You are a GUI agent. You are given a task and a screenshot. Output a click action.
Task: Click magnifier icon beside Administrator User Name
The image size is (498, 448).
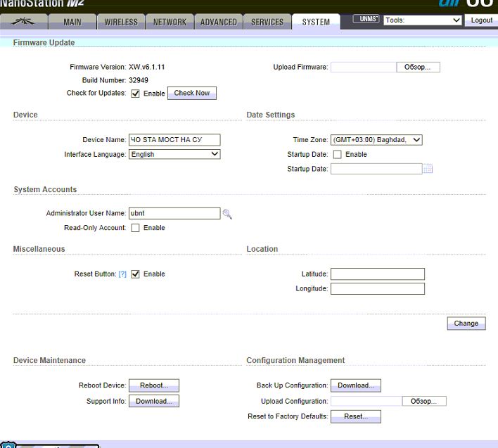227,214
